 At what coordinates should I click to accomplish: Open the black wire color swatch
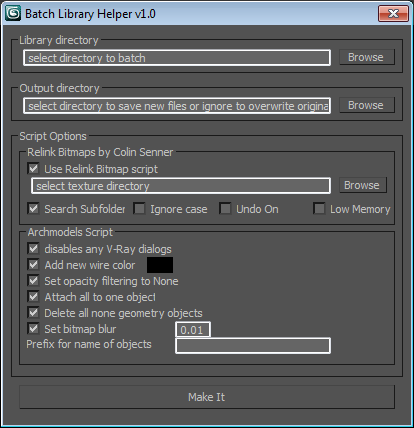click(x=160, y=265)
